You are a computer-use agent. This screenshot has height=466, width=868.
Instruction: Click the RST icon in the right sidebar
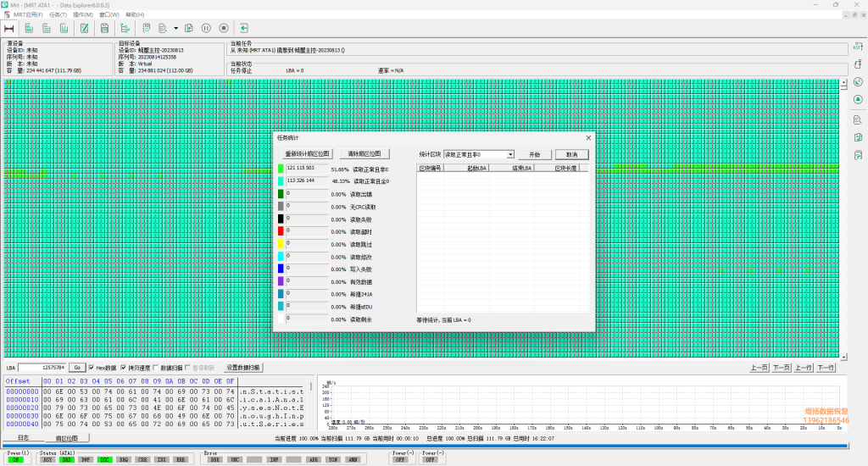tap(858, 46)
